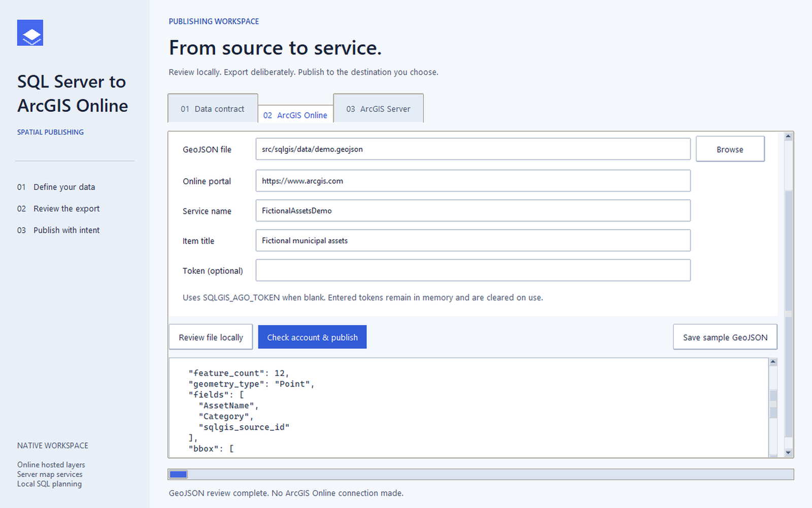The width and height of the screenshot is (812, 508).
Task: Click the '"geometry_type": "Point",' line
Action: [x=251, y=384]
